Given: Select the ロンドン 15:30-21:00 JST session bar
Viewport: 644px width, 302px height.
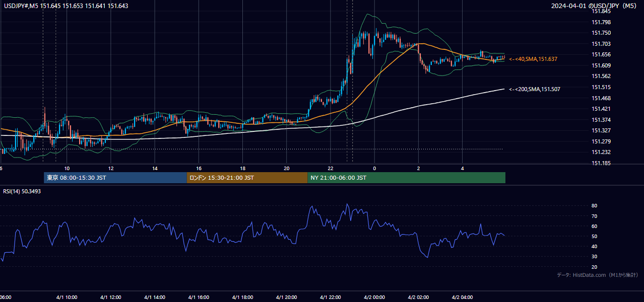Looking at the screenshot, I should 247,178.
